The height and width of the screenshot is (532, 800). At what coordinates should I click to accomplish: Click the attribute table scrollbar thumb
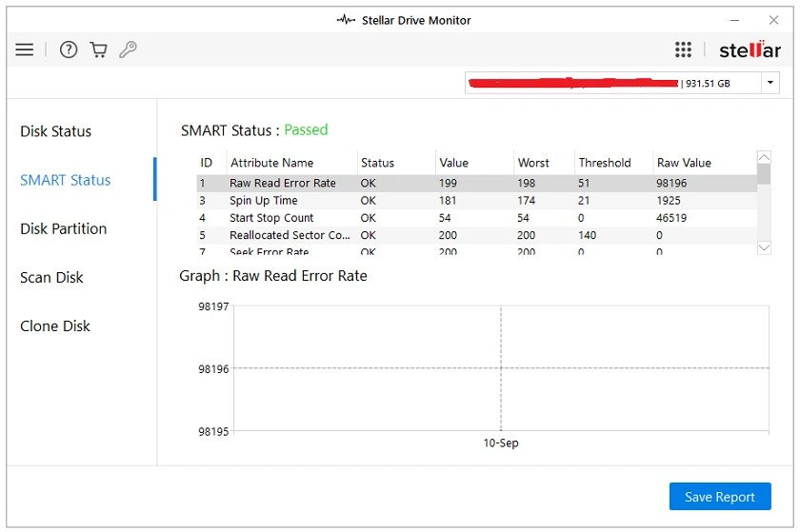[764, 174]
